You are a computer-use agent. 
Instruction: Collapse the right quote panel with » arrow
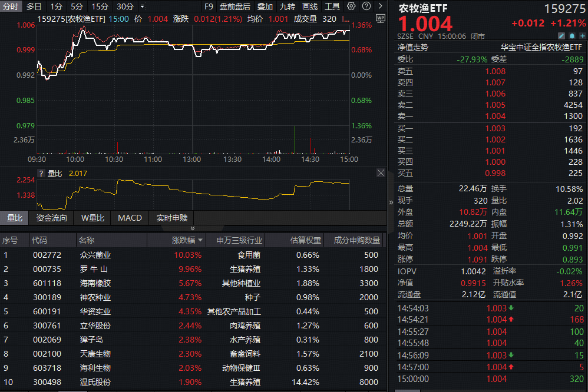(x=391, y=202)
